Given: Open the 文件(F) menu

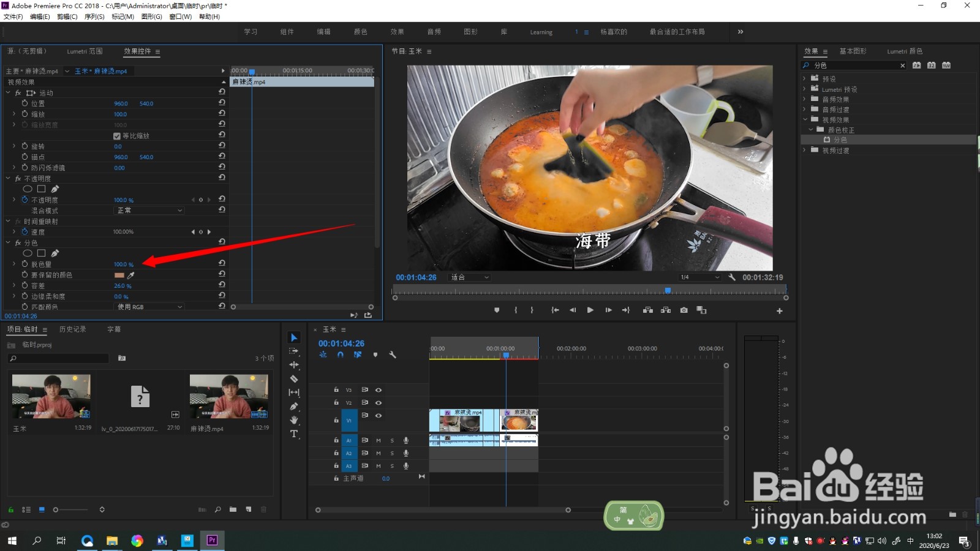Looking at the screenshot, I should [13, 17].
